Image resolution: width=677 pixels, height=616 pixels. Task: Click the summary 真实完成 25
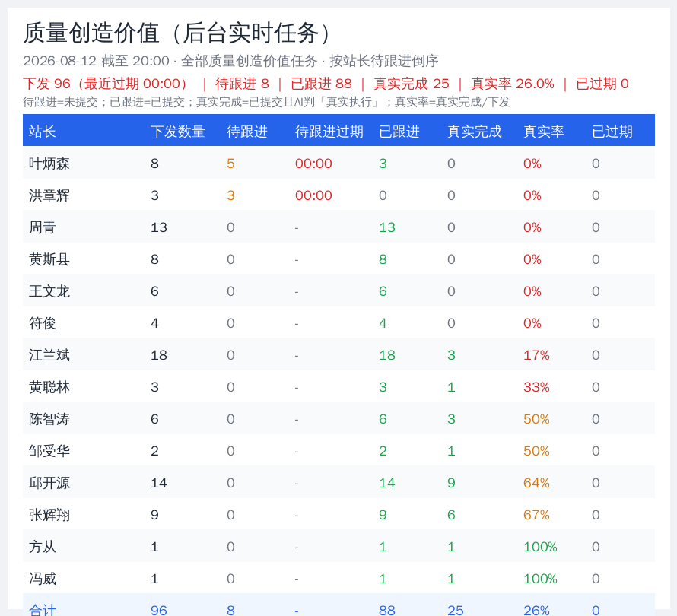(x=411, y=84)
